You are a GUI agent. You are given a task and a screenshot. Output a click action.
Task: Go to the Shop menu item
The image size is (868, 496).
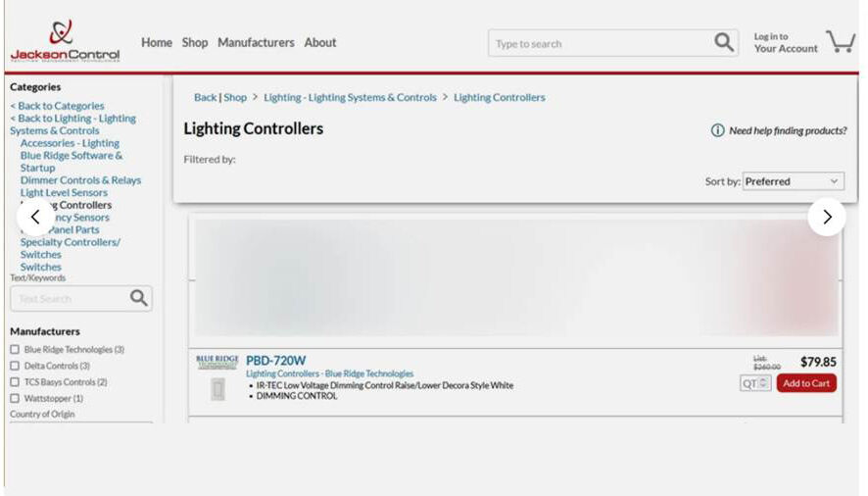(195, 43)
